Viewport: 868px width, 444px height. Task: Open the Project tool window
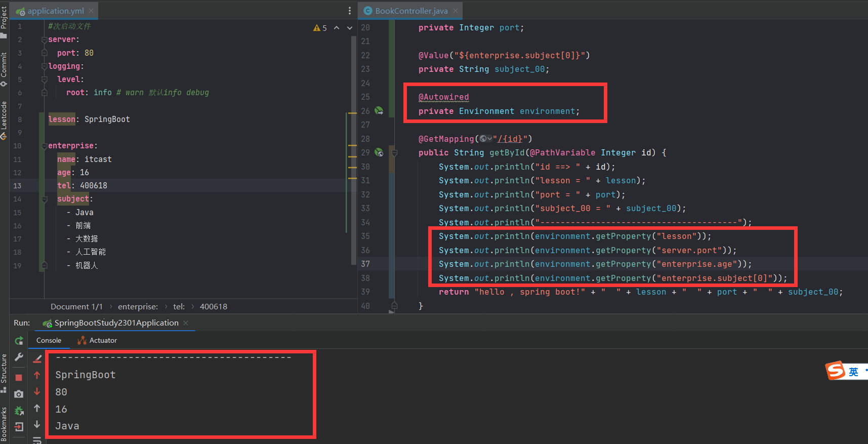pos(4,22)
